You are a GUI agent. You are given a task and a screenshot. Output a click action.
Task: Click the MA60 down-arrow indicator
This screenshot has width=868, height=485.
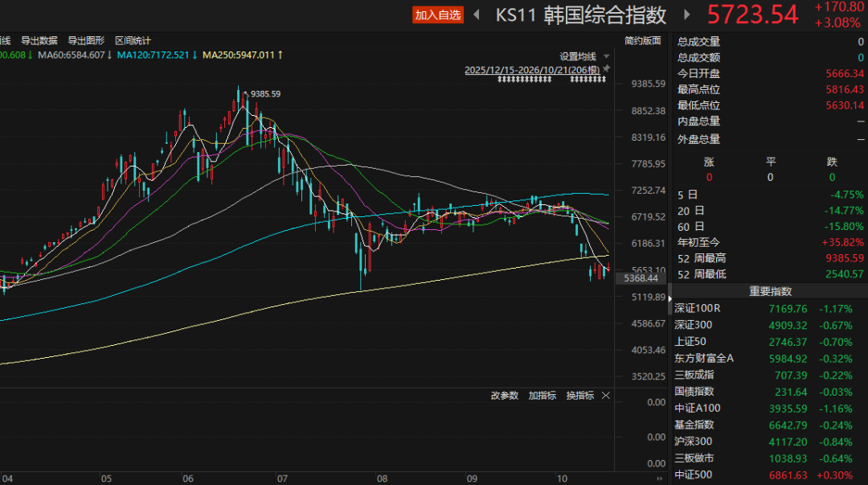click(x=109, y=55)
